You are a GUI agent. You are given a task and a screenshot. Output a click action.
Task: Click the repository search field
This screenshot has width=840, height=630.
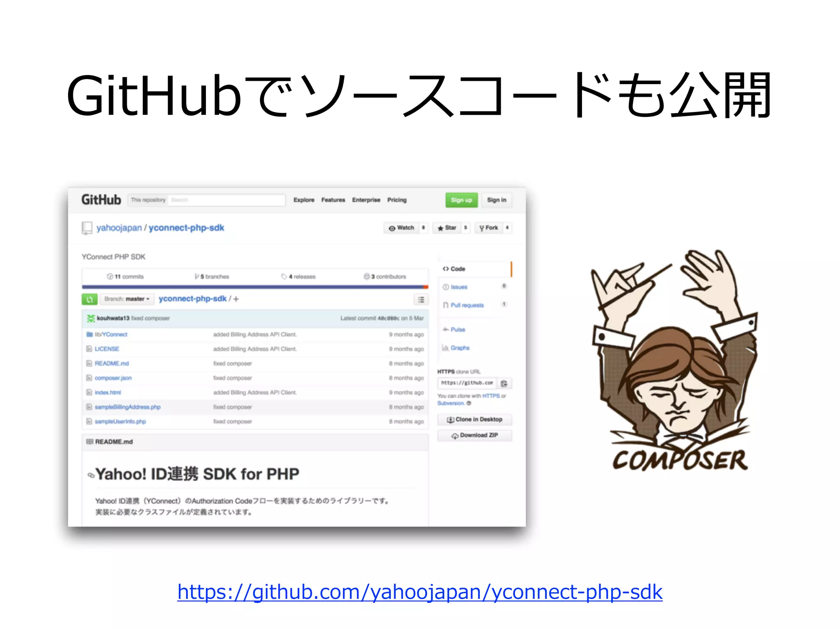coord(227,200)
